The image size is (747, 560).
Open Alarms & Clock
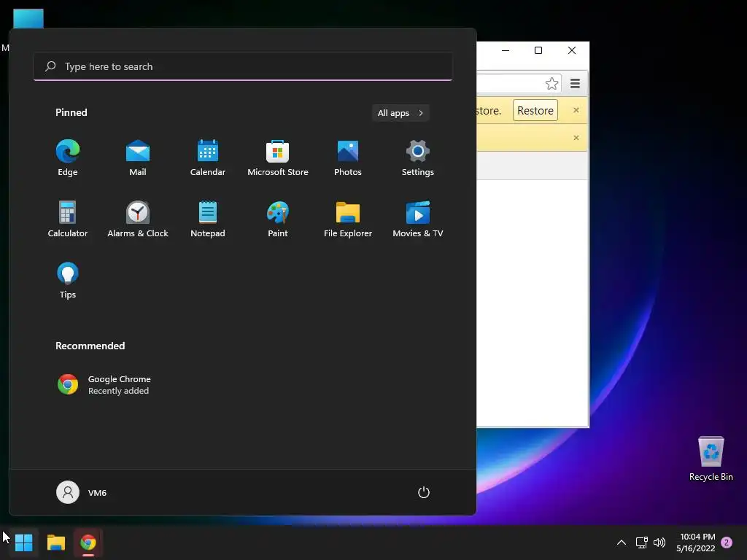138,219
